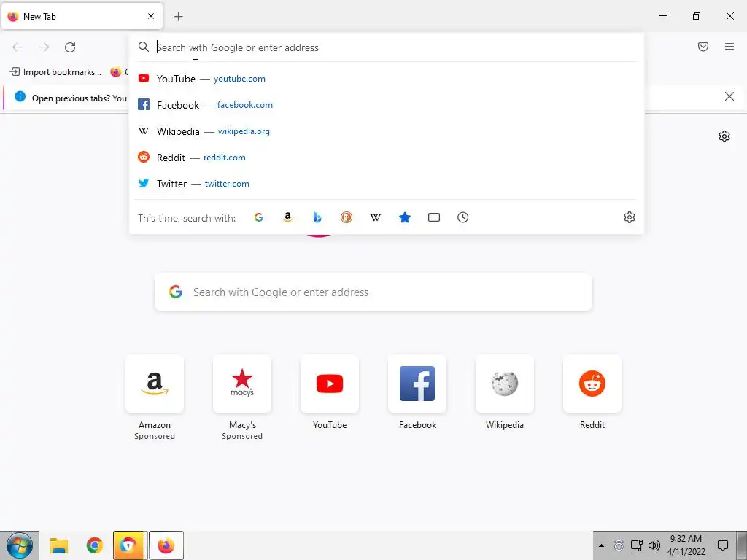Click the page search box with Google
The image size is (747, 560).
pos(373,292)
